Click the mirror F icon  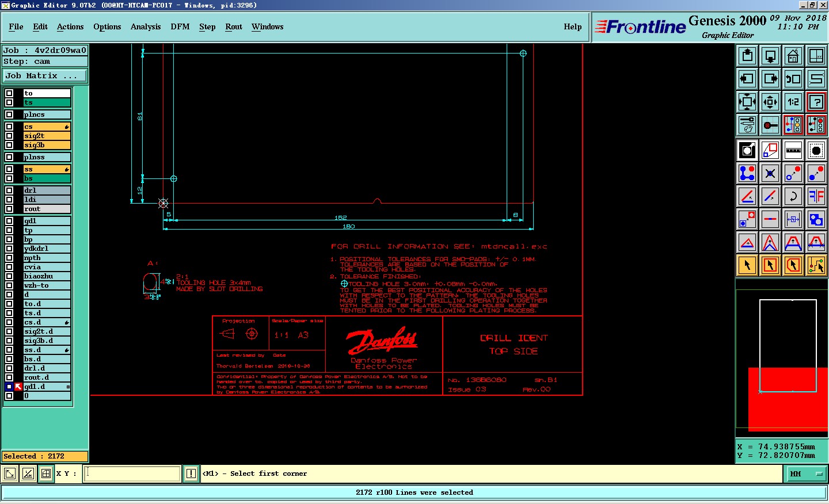[x=816, y=196]
